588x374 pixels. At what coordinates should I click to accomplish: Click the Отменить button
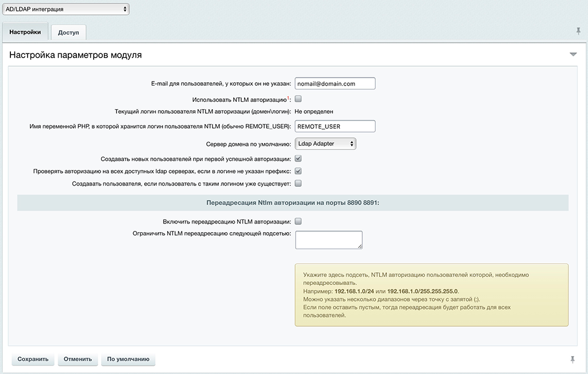(x=78, y=359)
